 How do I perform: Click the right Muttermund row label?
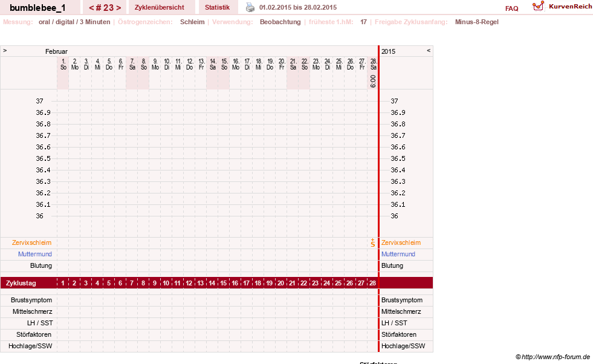coord(398,254)
